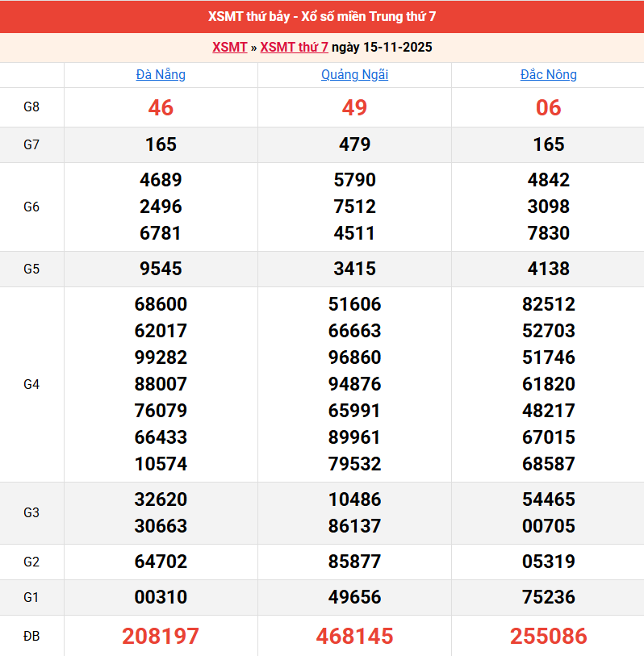Click the page title XSMT thứ bảy header
Viewport: 644px width, 656px height.
(x=322, y=16)
